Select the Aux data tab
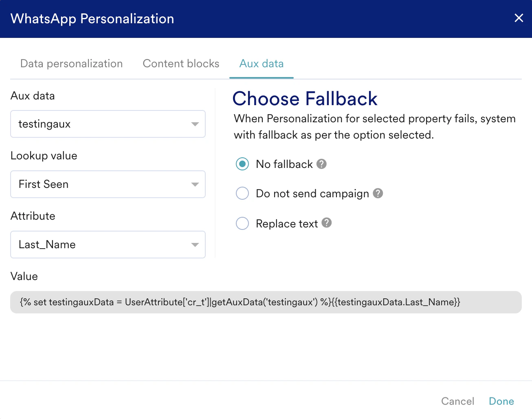532x419 pixels. click(x=262, y=64)
